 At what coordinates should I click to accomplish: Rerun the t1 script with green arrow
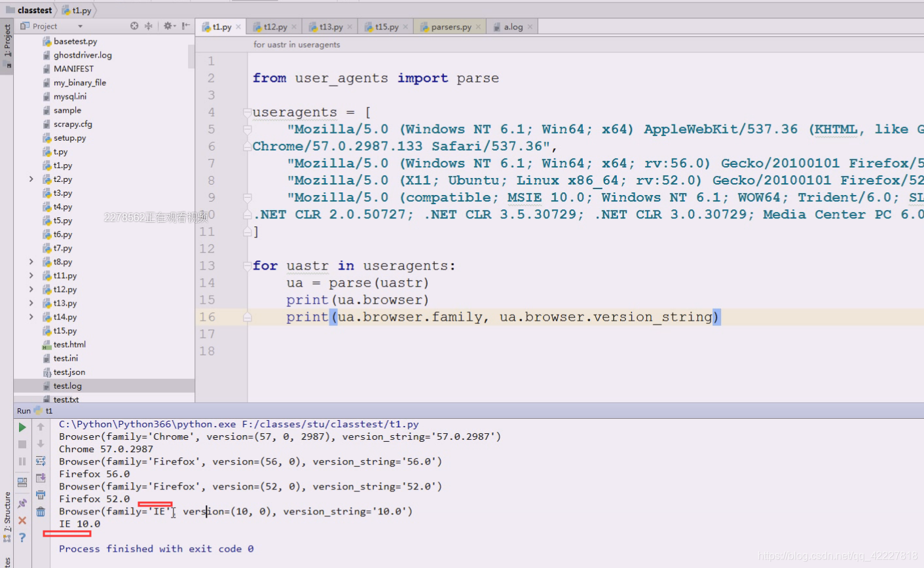(22, 427)
